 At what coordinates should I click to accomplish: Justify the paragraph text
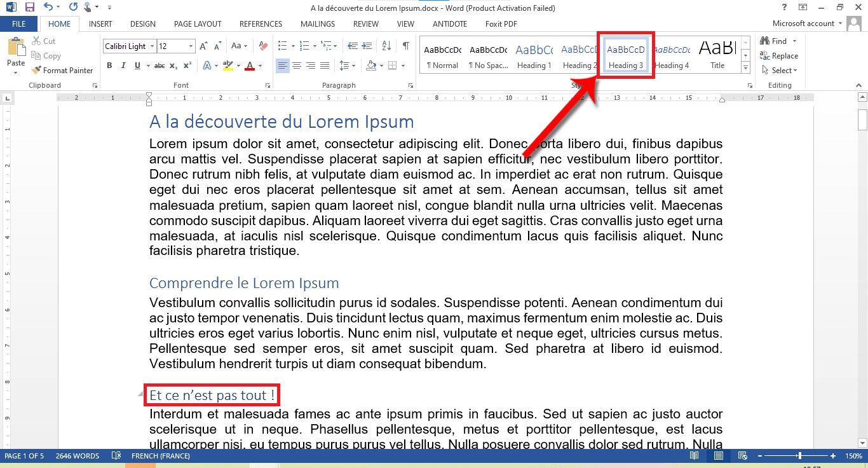(325, 65)
